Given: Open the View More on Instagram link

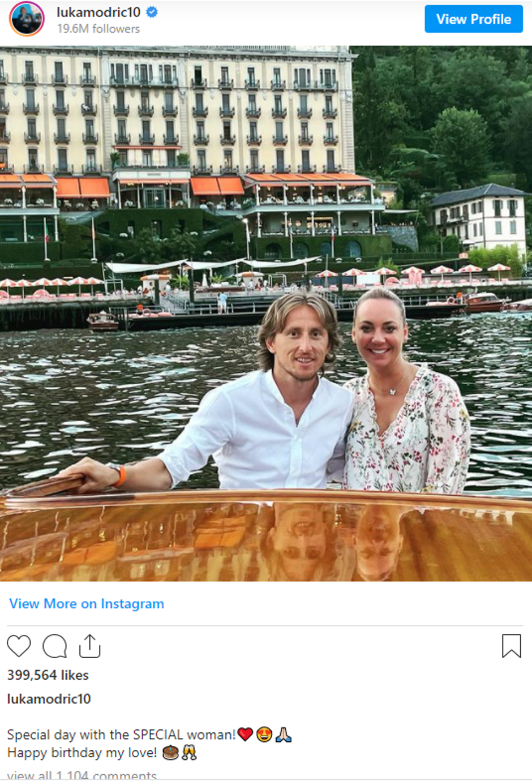Looking at the screenshot, I should point(87,604).
